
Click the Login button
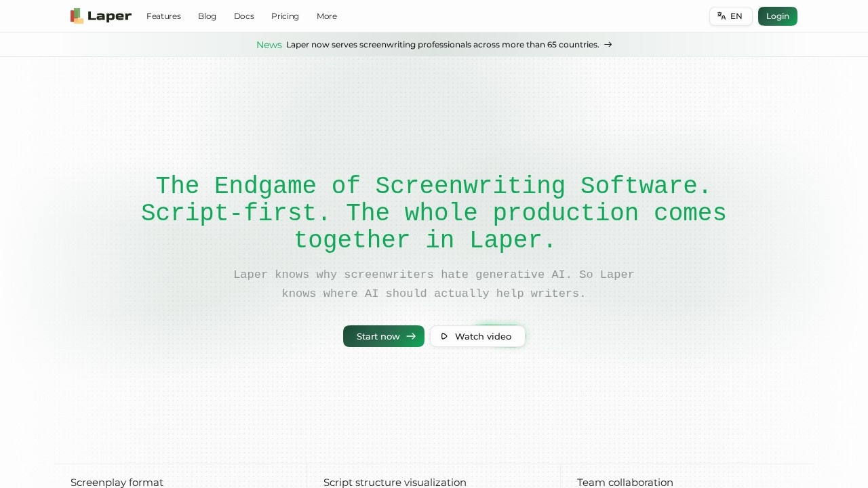777,16
